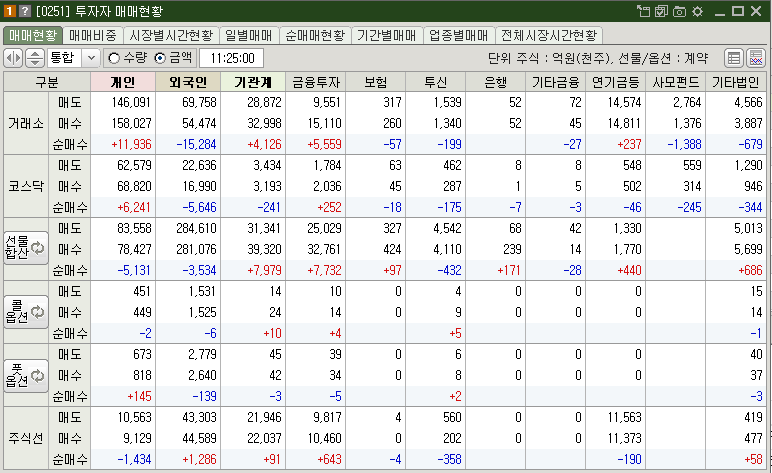This screenshot has height=473, width=772.
Task: Open the 업종별매매 tab
Action: [458, 35]
